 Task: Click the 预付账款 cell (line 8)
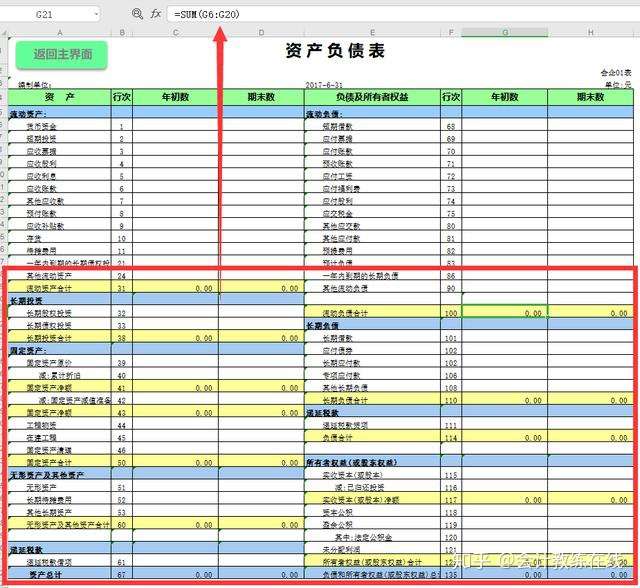(60, 213)
